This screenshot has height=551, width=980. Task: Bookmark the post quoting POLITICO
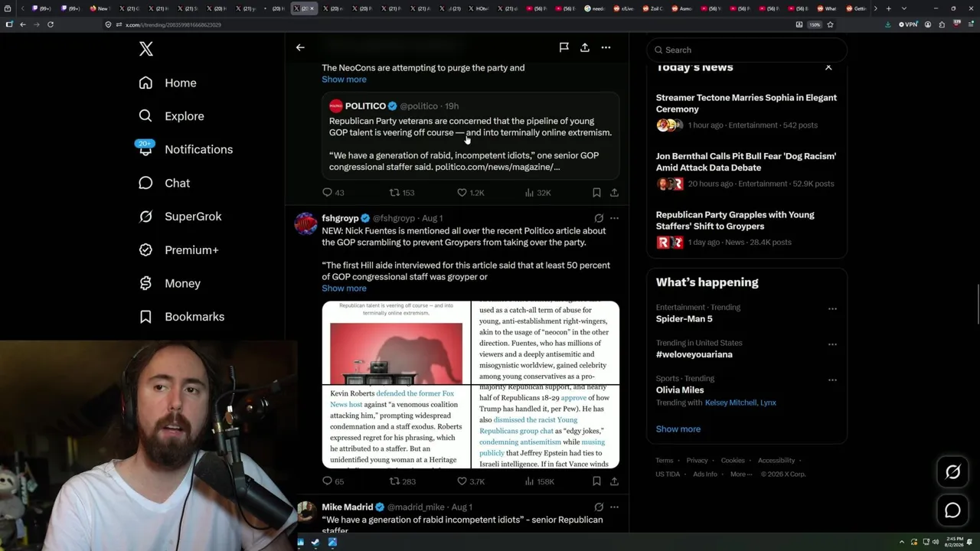tap(596, 193)
